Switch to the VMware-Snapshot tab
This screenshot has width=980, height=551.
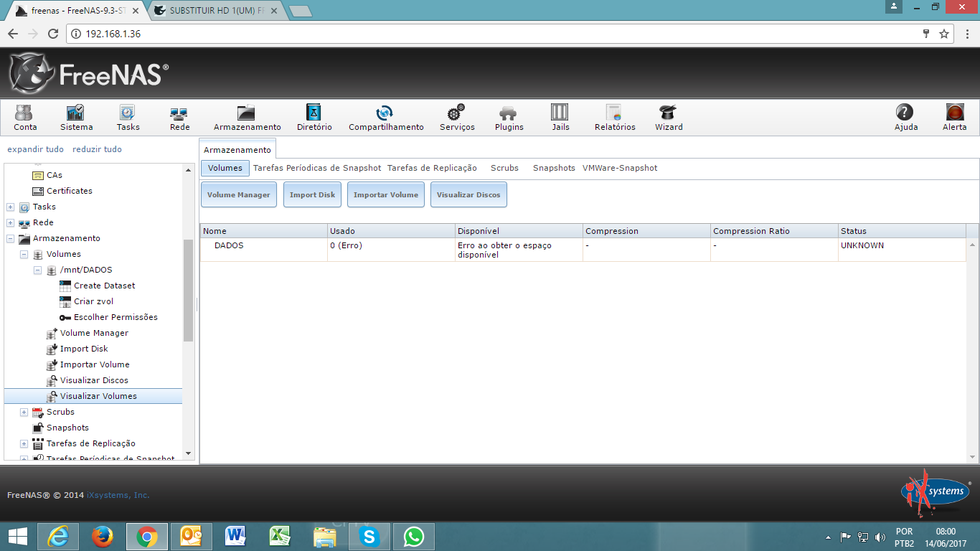click(x=620, y=168)
